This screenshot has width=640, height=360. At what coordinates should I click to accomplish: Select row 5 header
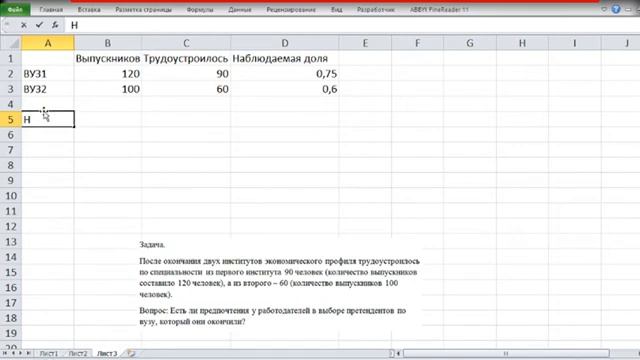(x=11, y=120)
